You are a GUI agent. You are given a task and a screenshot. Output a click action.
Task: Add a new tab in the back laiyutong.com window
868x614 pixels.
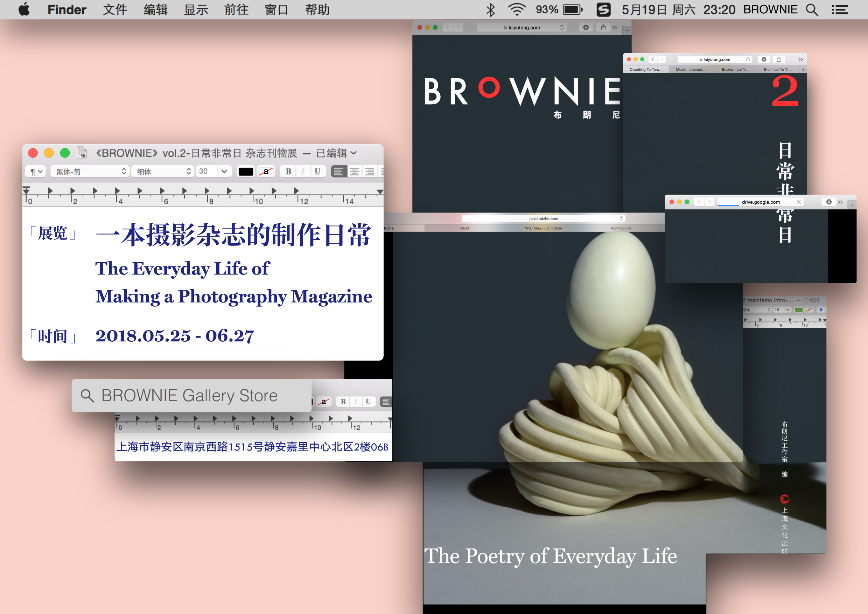pos(627,30)
